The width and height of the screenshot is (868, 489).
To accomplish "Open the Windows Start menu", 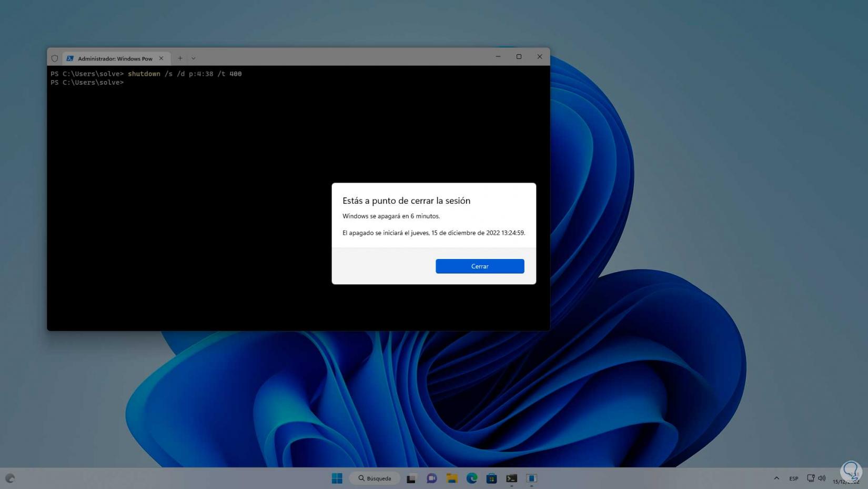I will 337,478.
